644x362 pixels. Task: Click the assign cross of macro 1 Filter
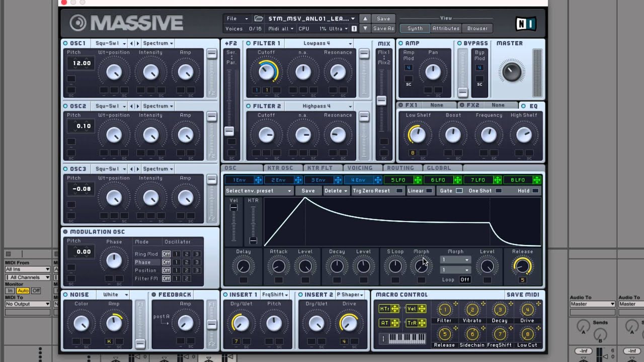[x=456, y=304]
